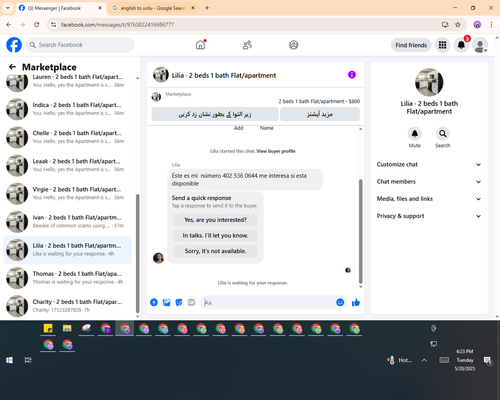Expand Media, files and links section

pos(429,199)
